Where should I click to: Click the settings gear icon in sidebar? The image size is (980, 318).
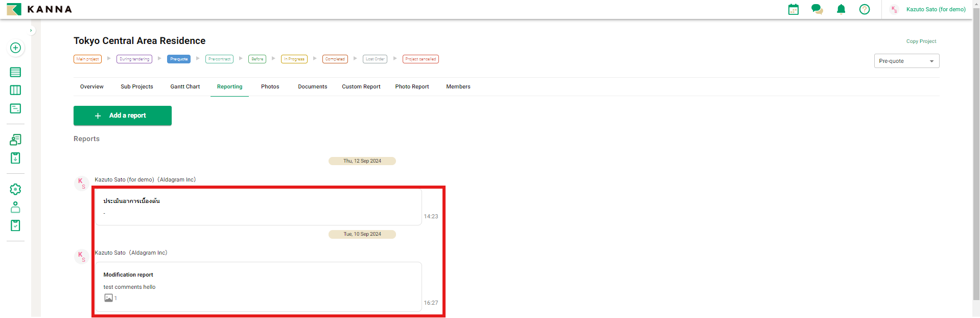pyautogui.click(x=15, y=189)
